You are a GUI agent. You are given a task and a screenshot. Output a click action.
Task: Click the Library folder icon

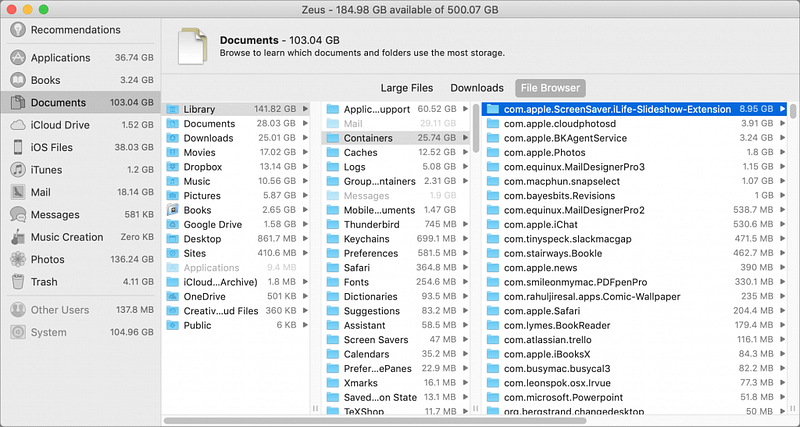[173, 109]
